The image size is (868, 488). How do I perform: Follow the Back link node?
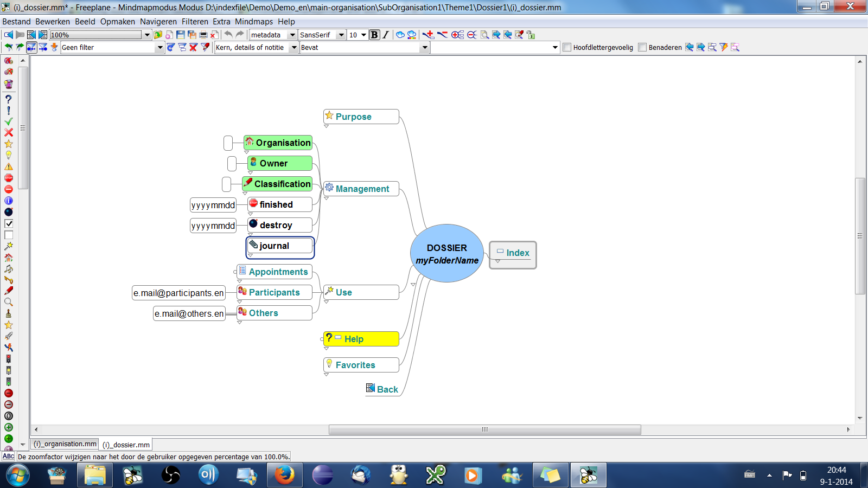387,389
